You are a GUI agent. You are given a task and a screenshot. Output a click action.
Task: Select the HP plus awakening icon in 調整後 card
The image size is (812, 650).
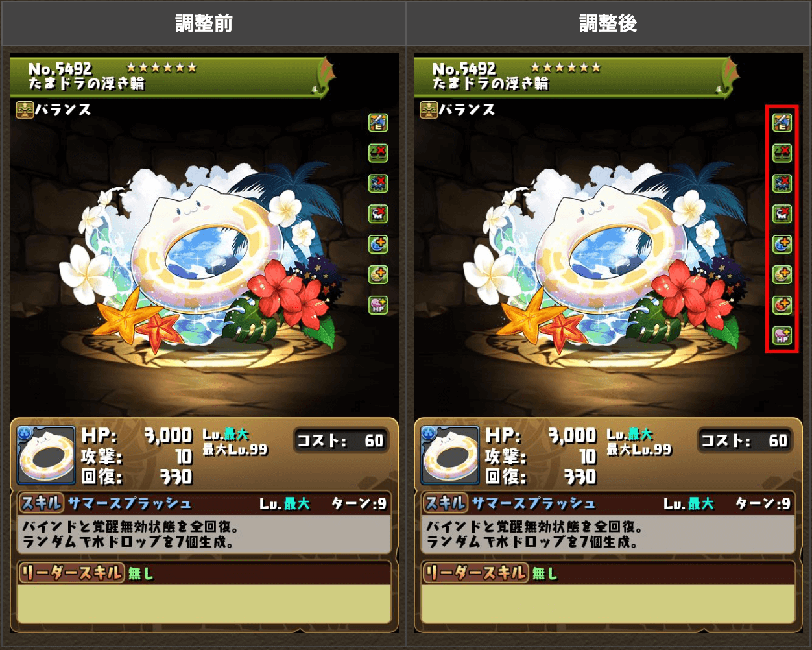click(x=782, y=335)
